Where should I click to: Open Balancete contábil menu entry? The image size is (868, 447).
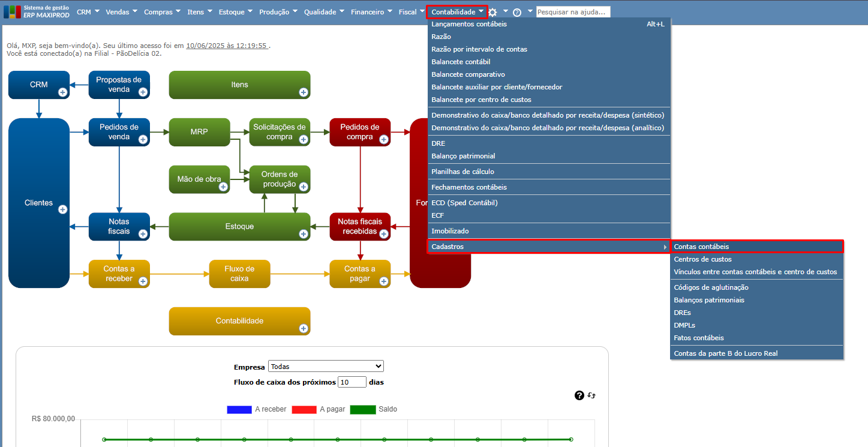tap(461, 62)
